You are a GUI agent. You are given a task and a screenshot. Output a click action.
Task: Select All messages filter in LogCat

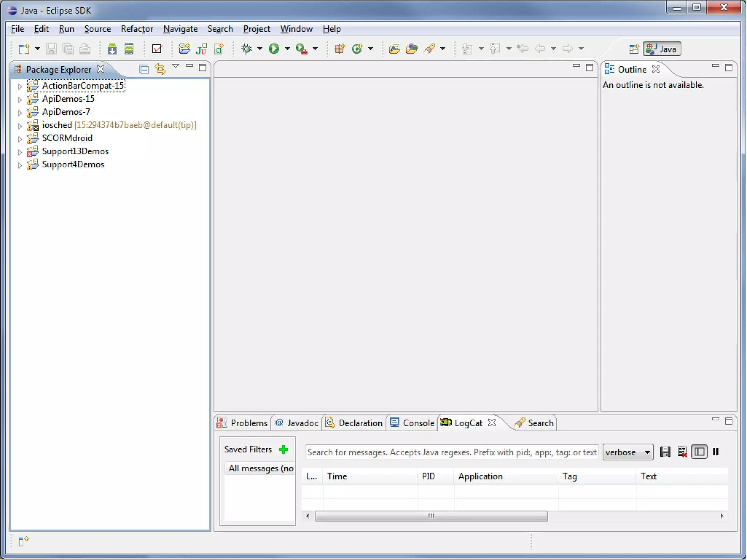coord(260,468)
